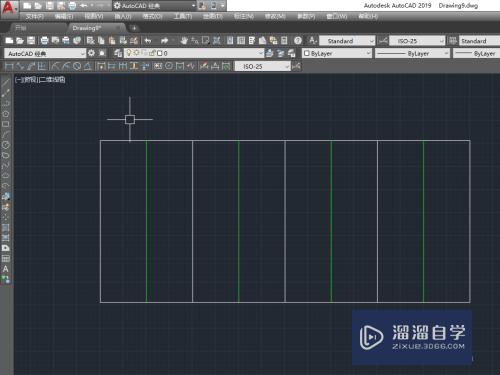Open the color ByLayer dropdown
The height and width of the screenshot is (375, 500).
337,53
